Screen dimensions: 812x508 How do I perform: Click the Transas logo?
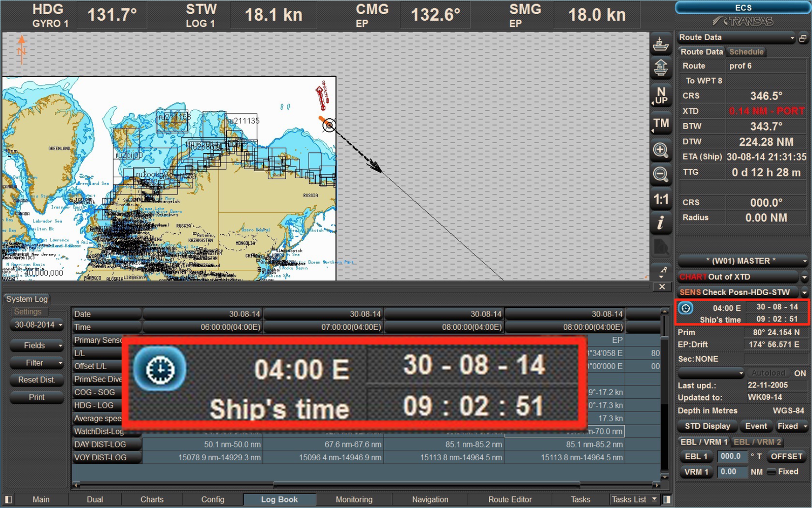[x=743, y=21]
